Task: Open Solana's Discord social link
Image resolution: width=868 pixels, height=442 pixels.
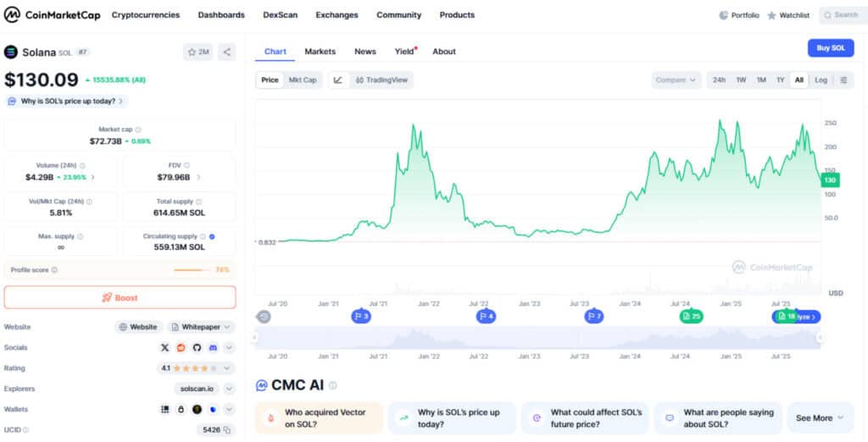Action: (213, 347)
